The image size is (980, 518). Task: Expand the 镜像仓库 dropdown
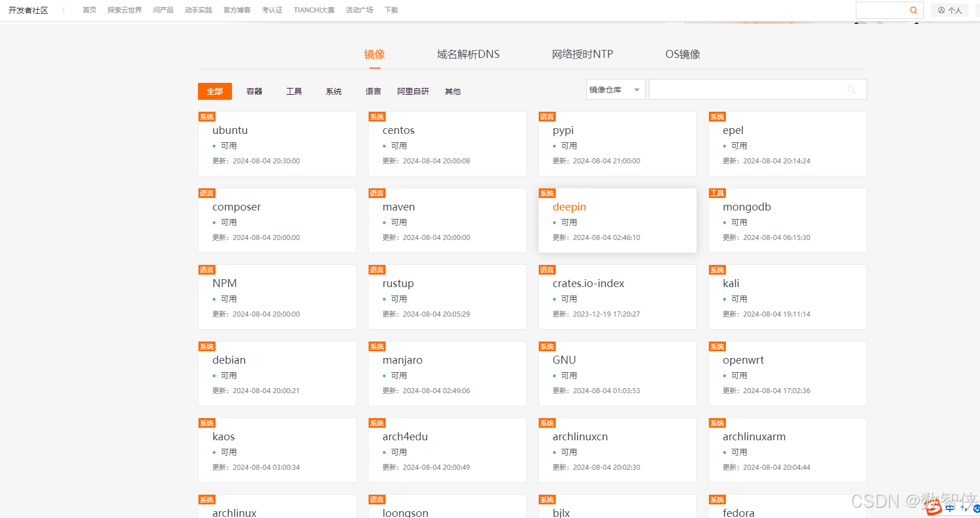[x=616, y=90]
